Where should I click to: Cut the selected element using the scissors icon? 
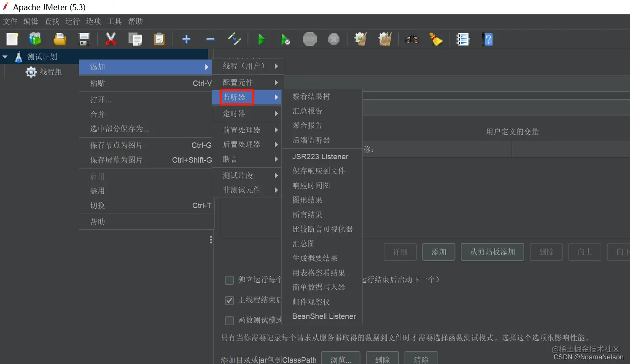pyautogui.click(x=110, y=39)
